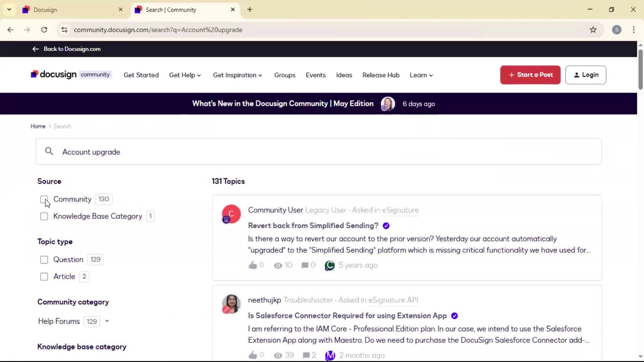Image resolution: width=644 pixels, height=362 pixels.
Task: Expand the Learn menu
Action: (x=421, y=75)
